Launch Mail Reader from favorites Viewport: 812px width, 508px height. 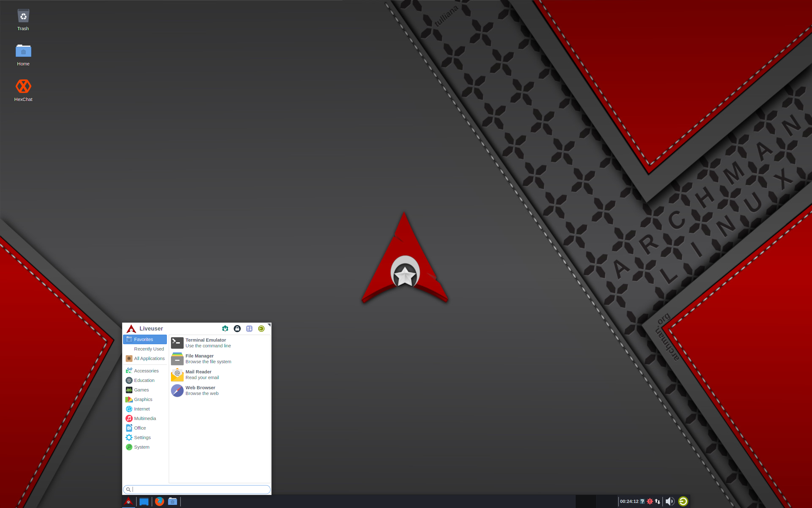tap(219, 374)
